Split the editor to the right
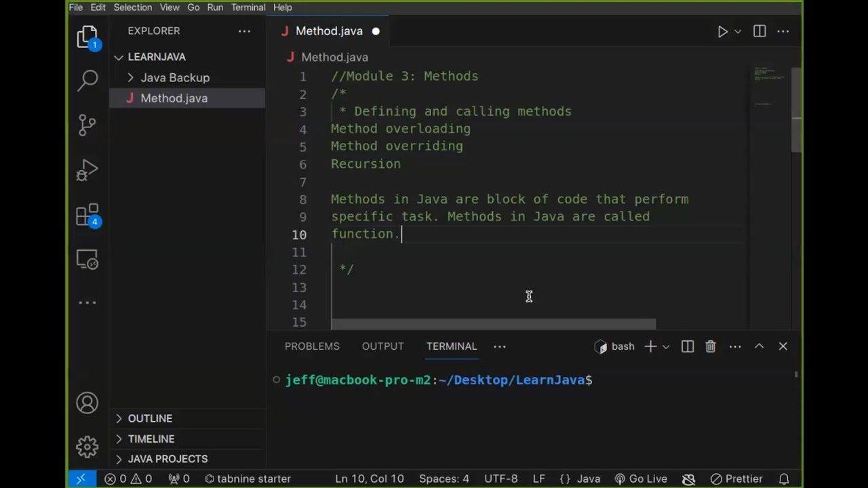Viewport: 868px width, 488px height. coord(759,31)
